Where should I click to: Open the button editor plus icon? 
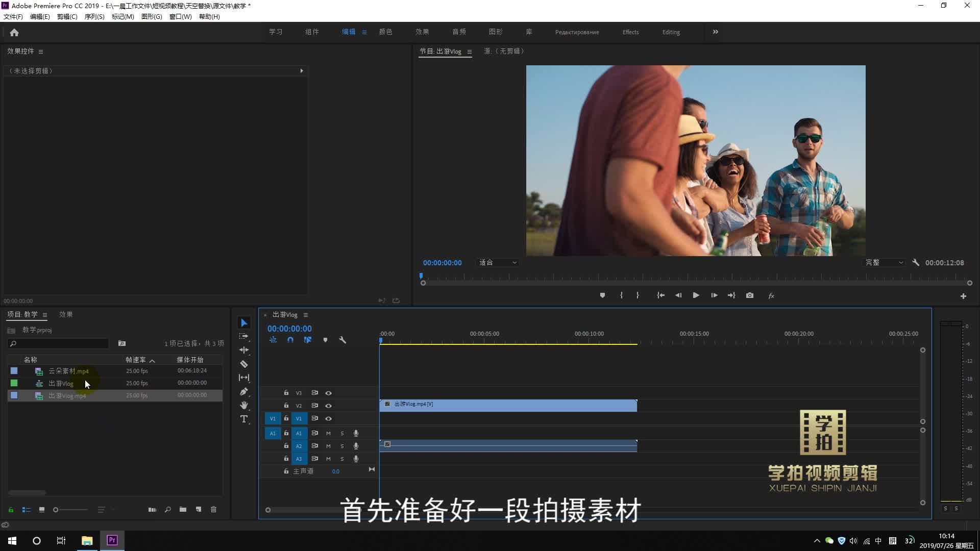[x=963, y=296]
